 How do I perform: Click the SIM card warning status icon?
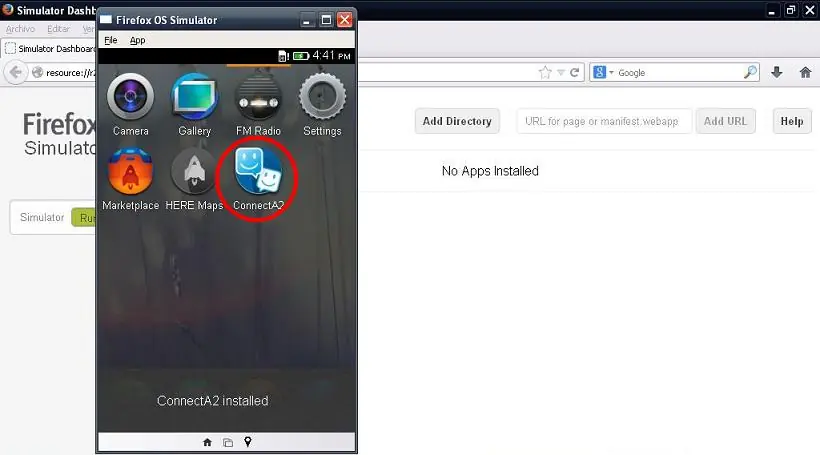(x=283, y=56)
